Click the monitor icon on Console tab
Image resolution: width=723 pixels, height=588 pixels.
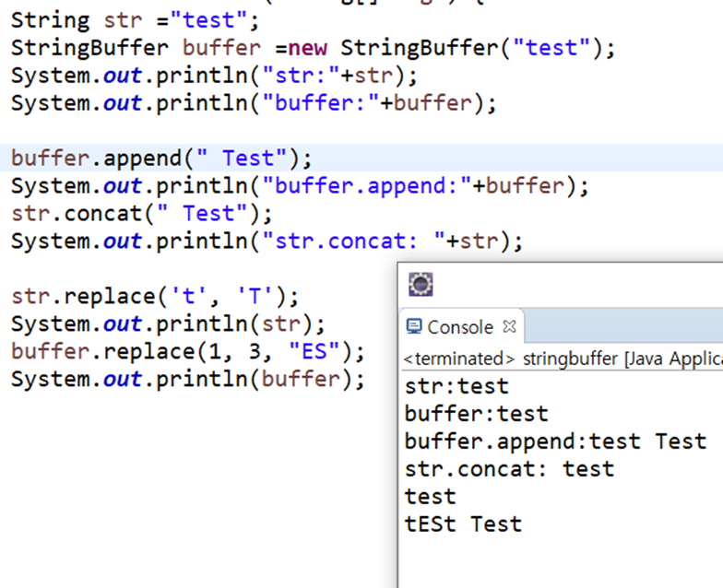413,326
